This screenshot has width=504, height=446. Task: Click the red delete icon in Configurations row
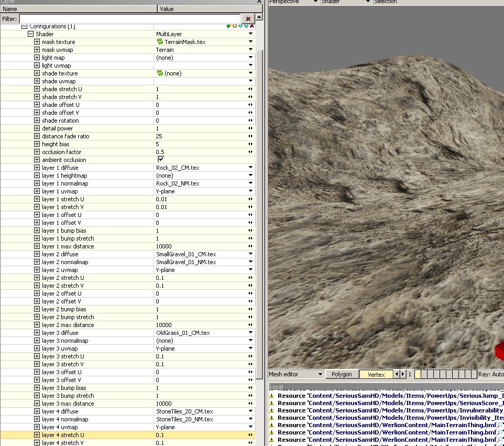[252, 26]
